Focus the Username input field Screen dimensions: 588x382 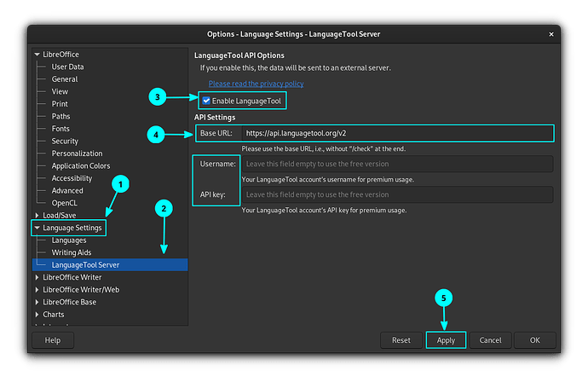click(397, 164)
